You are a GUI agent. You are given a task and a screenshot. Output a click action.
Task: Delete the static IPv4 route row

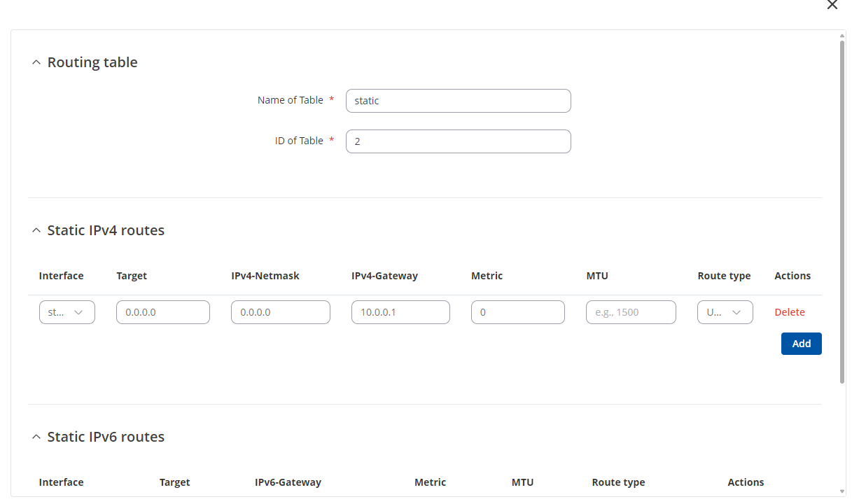pos(789,312)
